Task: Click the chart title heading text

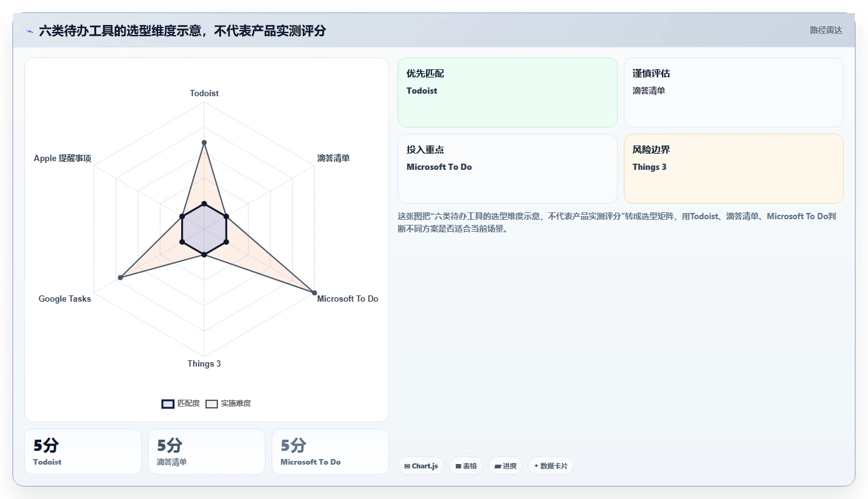Action: 182,31
